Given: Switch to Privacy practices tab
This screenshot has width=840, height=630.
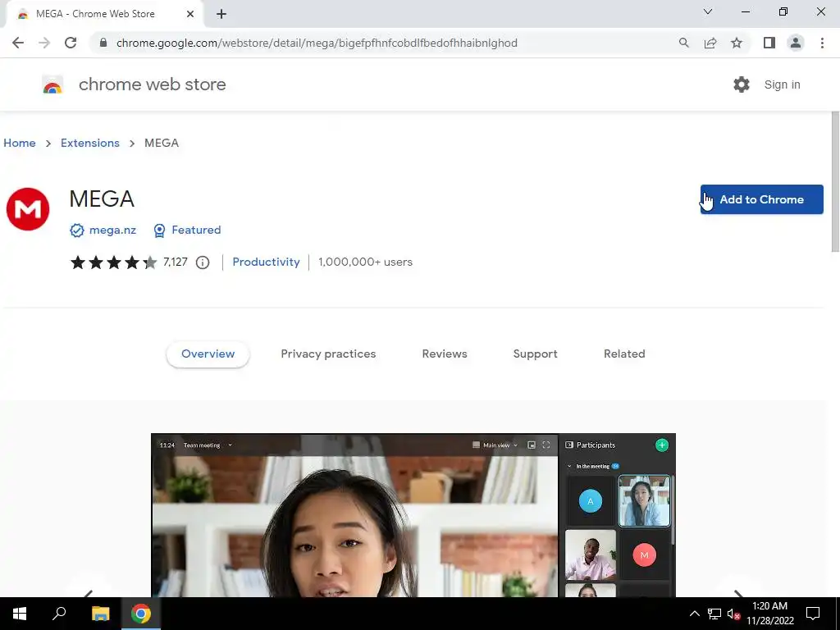Looking at the screenshot, I should [x=328, y=354].
